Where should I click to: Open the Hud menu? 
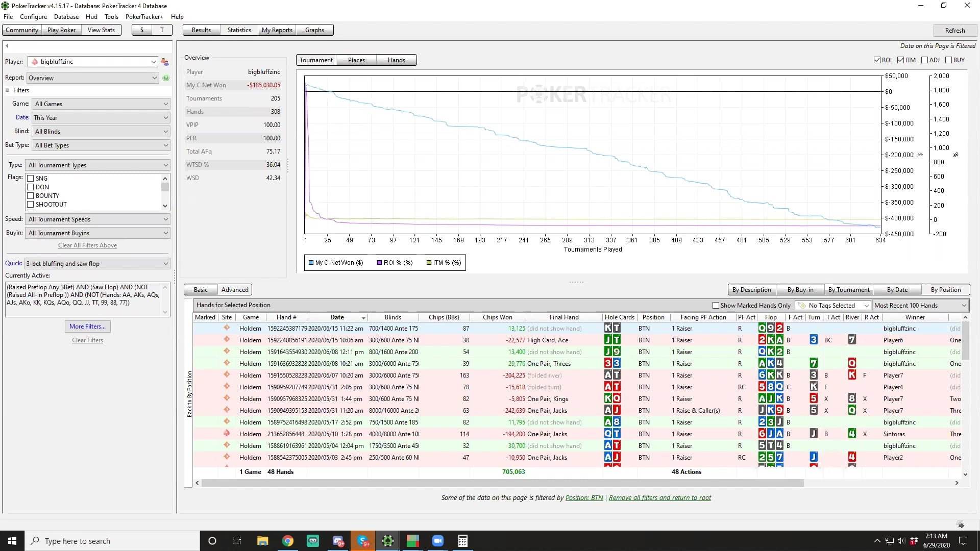pos(91,17)
